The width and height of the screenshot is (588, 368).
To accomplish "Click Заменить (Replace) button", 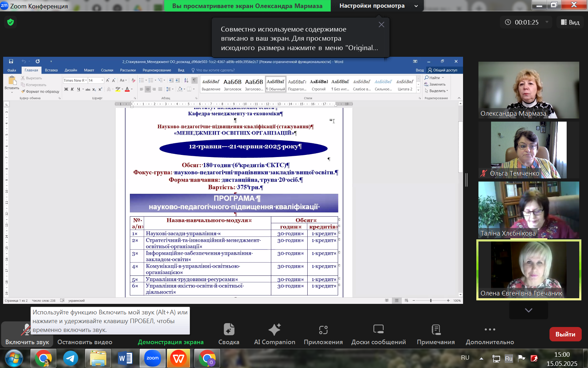I will 435,84.
